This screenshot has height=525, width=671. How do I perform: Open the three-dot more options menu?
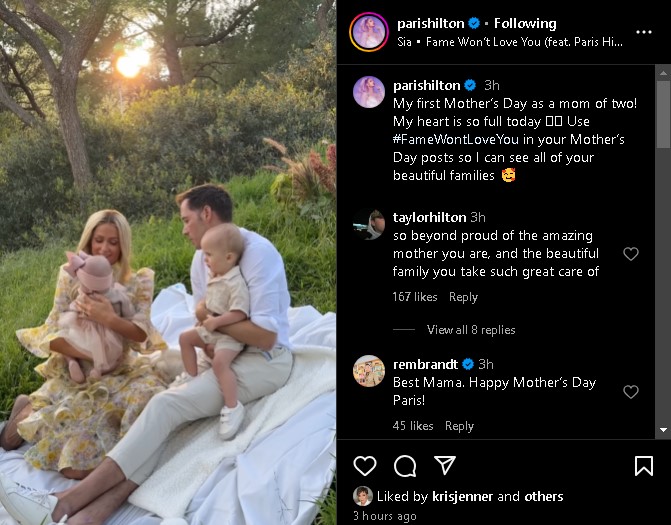point(644,31)
